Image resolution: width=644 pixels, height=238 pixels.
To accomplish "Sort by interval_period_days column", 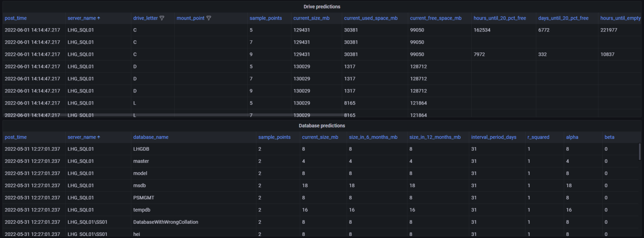I will [x=493, y=137].
